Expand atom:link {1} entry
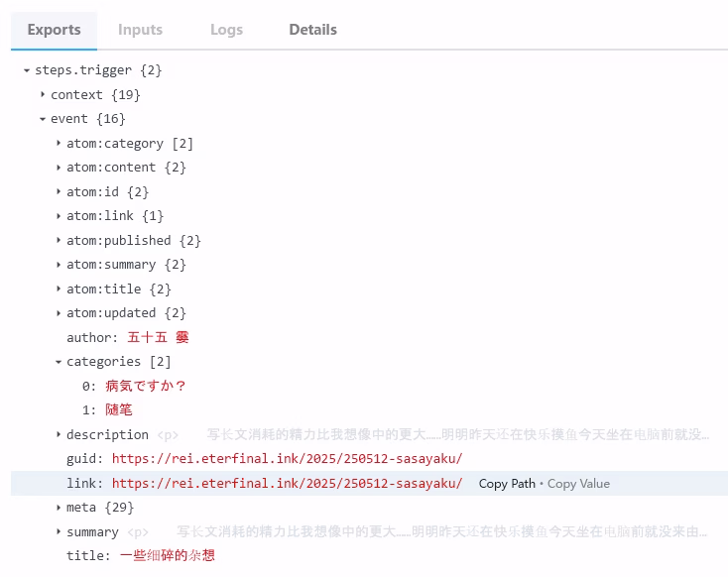This screenshot has height=577, width=728. pyautogui.click(x=59, y=216)
